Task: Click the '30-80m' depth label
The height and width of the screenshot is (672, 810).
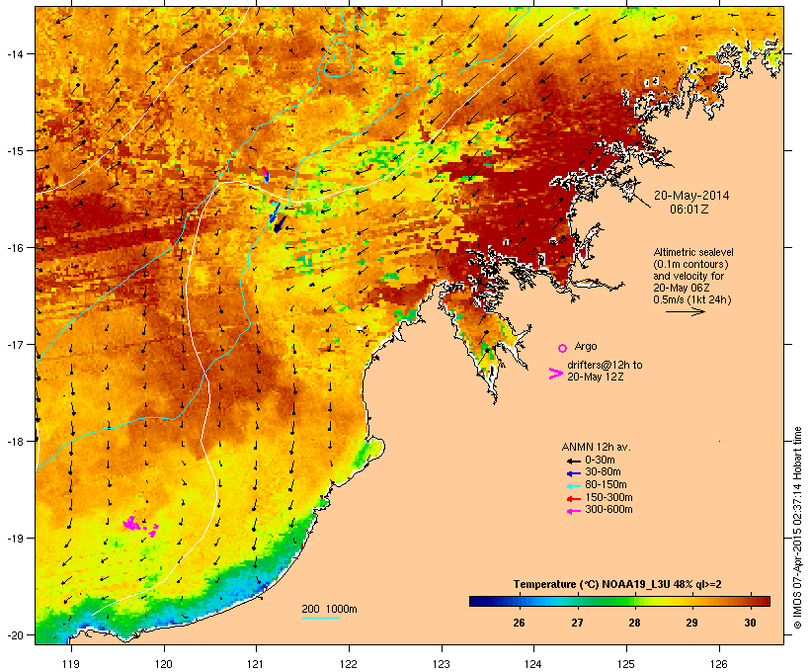Action: pos(603,472)
